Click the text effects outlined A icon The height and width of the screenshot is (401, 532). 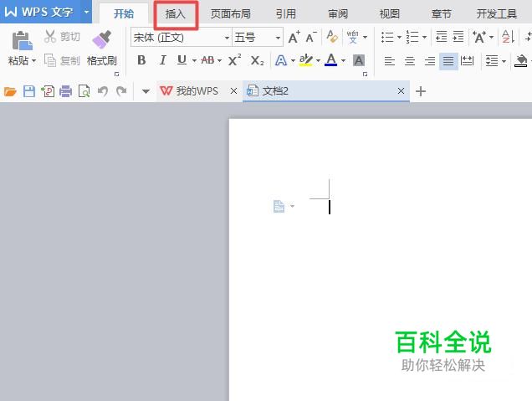tap(280, 60)
